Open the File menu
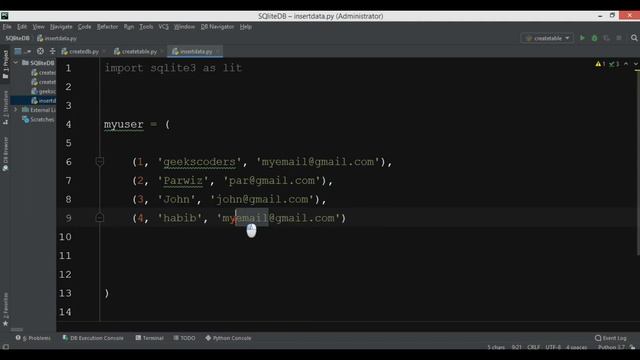640x360 pixels. 7,27
